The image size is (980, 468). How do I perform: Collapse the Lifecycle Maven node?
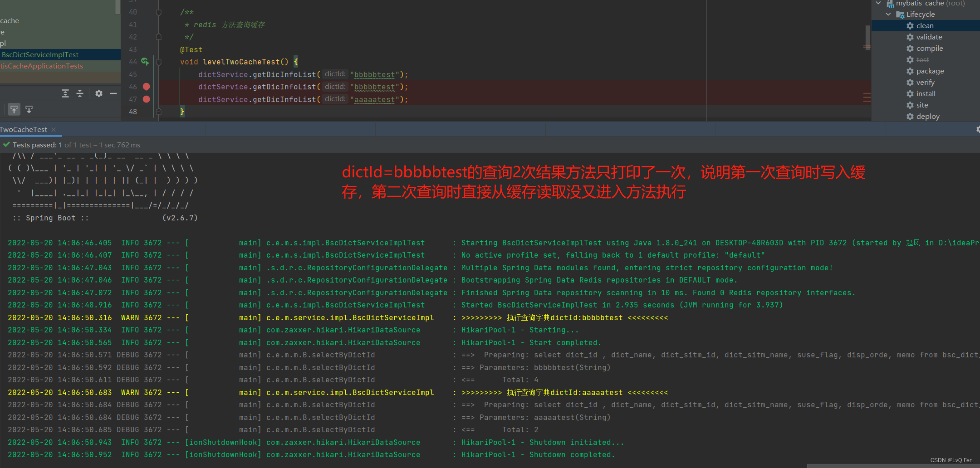click(x=888, y=15)
